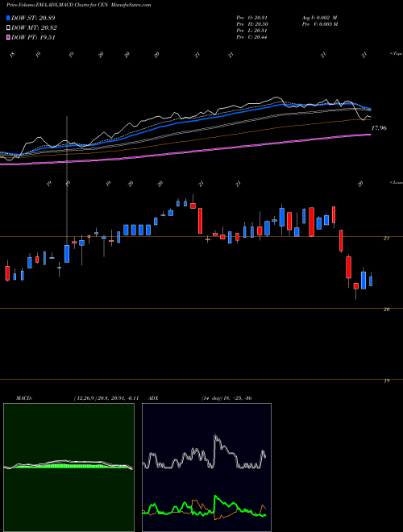The width and height of the screenshot is (403, 532).
Task: Select the DOW PT: 19.51 label
Action: click(x=33, y=37)
